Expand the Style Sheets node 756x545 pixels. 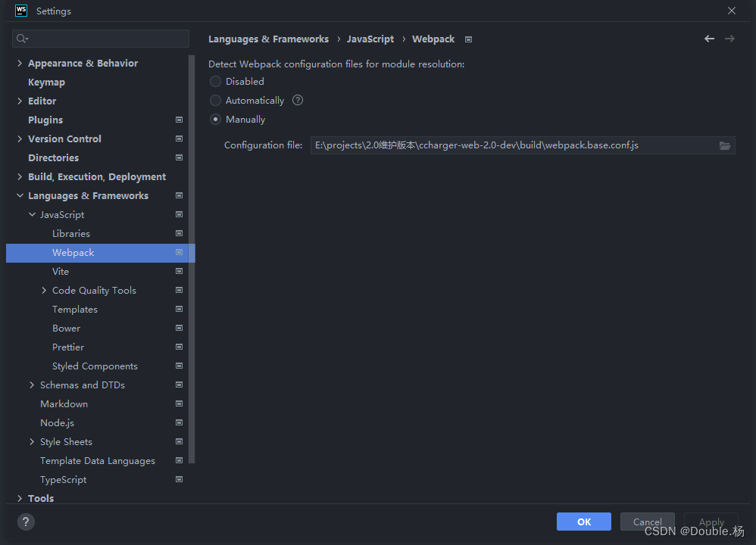[32, 442]
